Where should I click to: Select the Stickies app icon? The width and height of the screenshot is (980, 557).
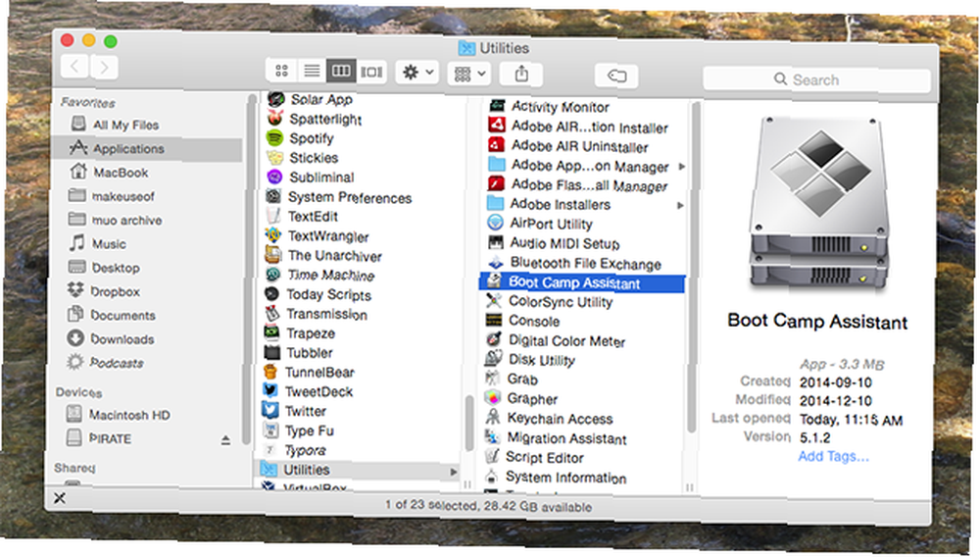[274, 157]
